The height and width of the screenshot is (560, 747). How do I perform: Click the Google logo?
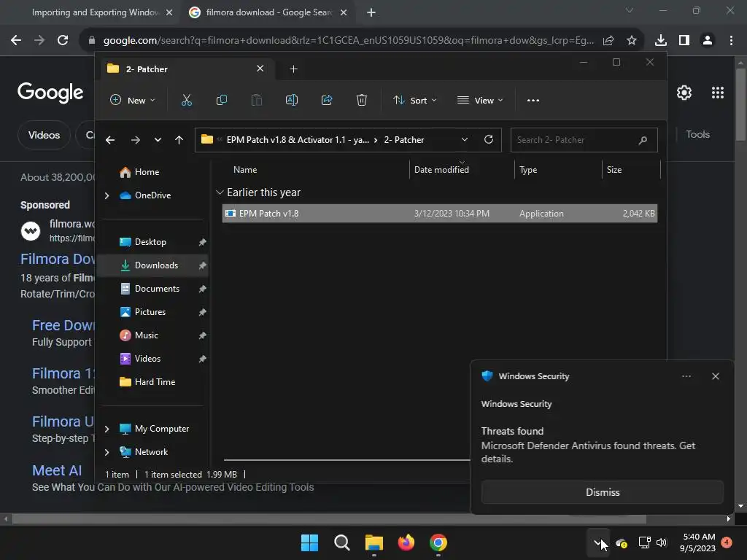pos(50,93)
